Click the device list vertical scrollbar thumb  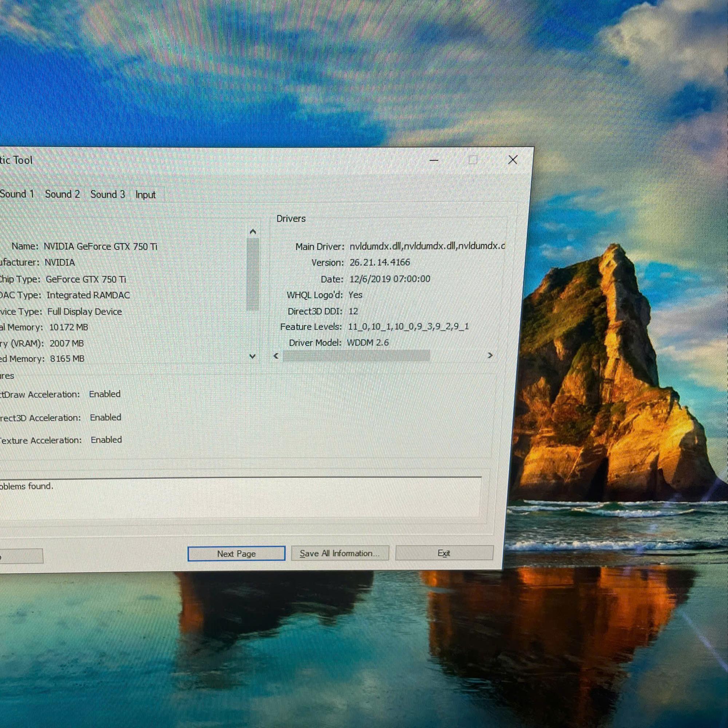(x=253, y=274)
